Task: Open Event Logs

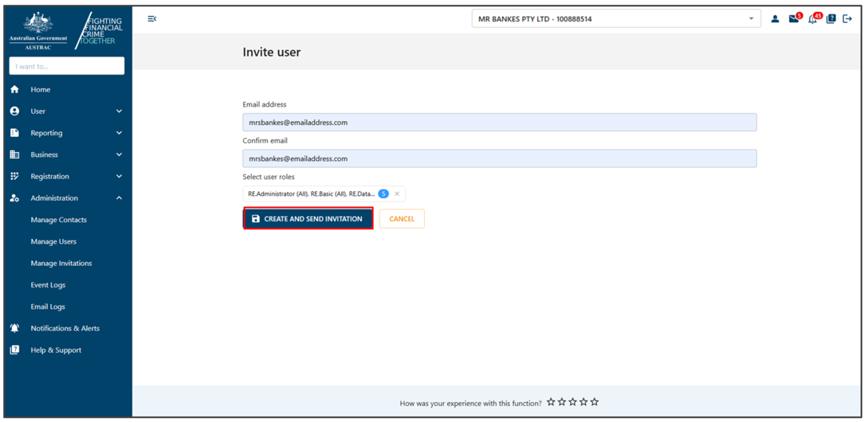Action: 48,285
